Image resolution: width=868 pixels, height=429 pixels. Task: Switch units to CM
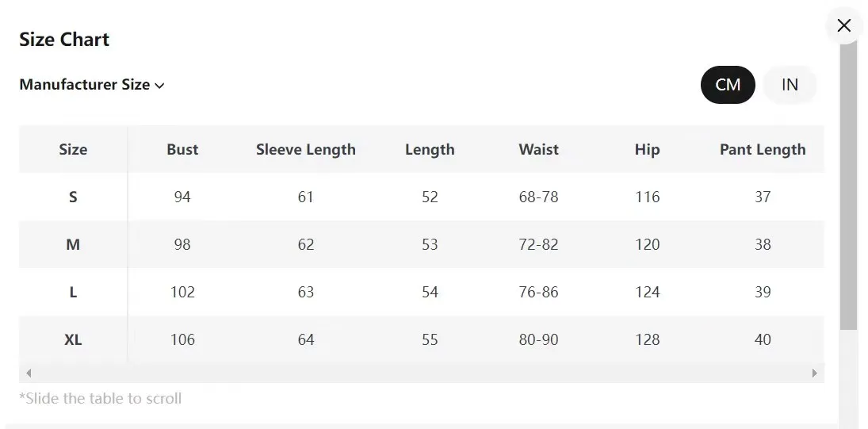click(728, 85)
